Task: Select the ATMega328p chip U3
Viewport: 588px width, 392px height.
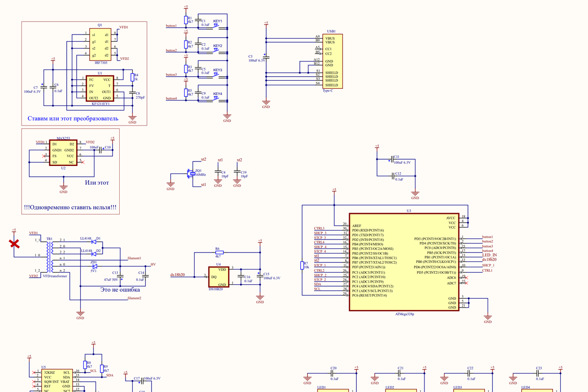Action: coord(404,262)
